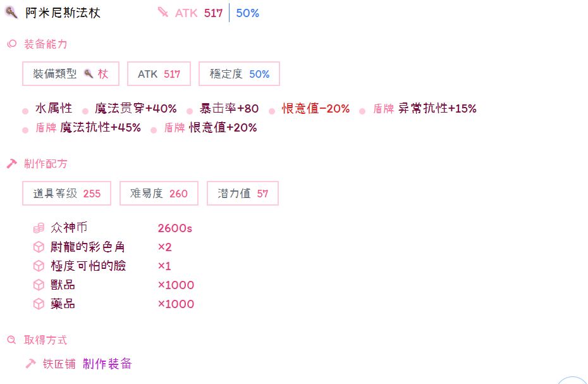
Task: Click the sword icon next to ATK 517
Action: (x=163, y=13)
